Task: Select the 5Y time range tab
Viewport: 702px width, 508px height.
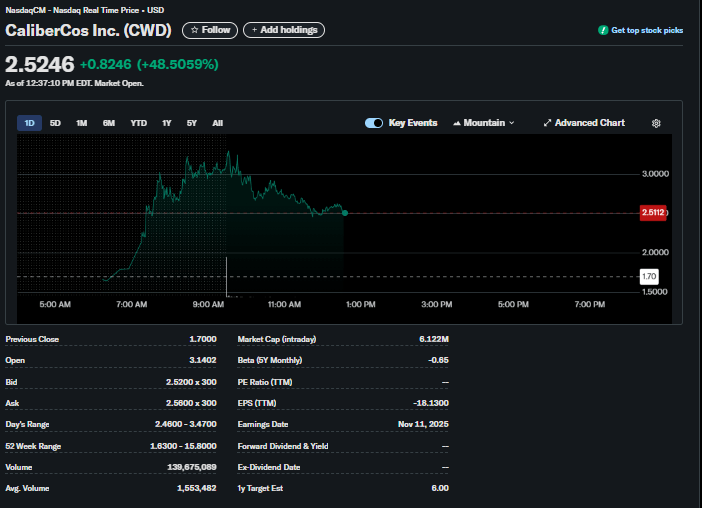Action: (x=192, y=123)
